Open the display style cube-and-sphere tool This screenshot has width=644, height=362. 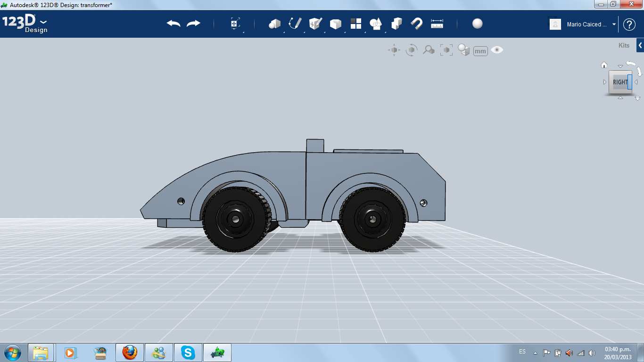click(464, 50)
